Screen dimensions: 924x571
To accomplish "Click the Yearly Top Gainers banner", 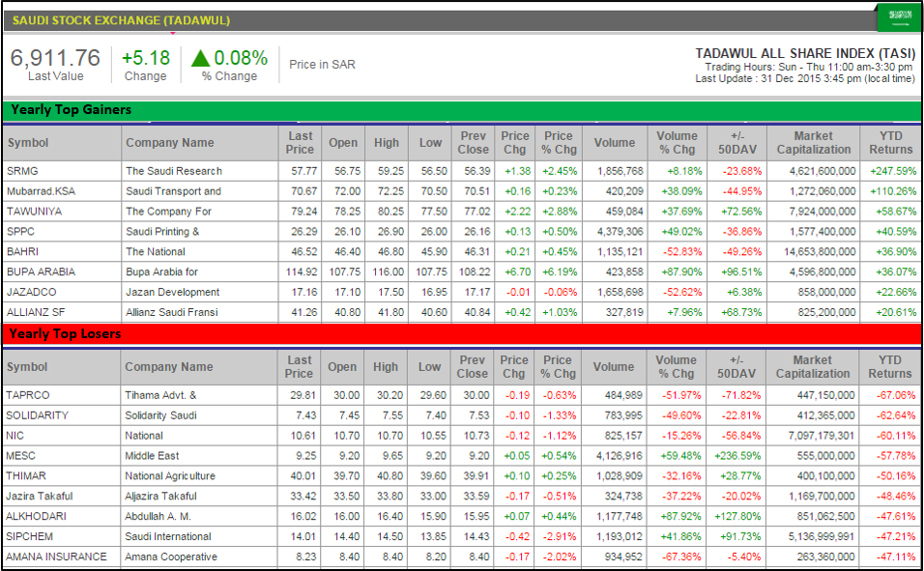I will pos(461,110).
